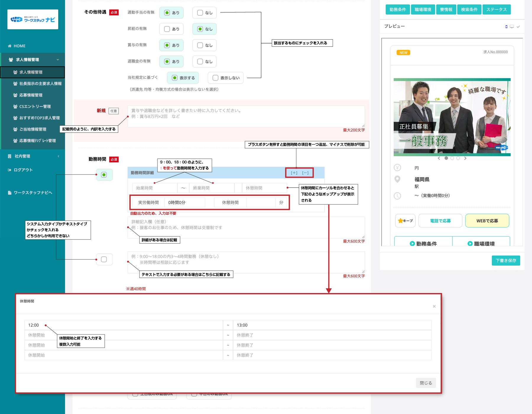Select the second carousel dot in preview

point(452,158)
